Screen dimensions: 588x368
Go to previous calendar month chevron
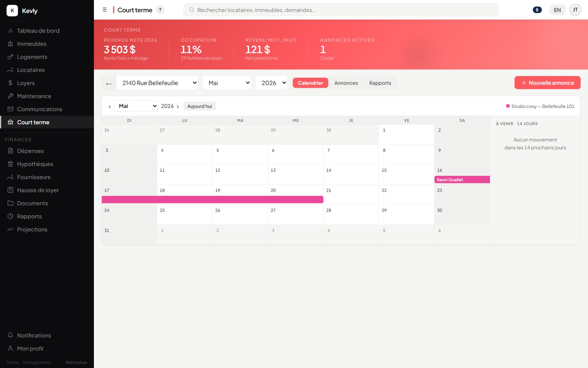click(x=109, y=107)
